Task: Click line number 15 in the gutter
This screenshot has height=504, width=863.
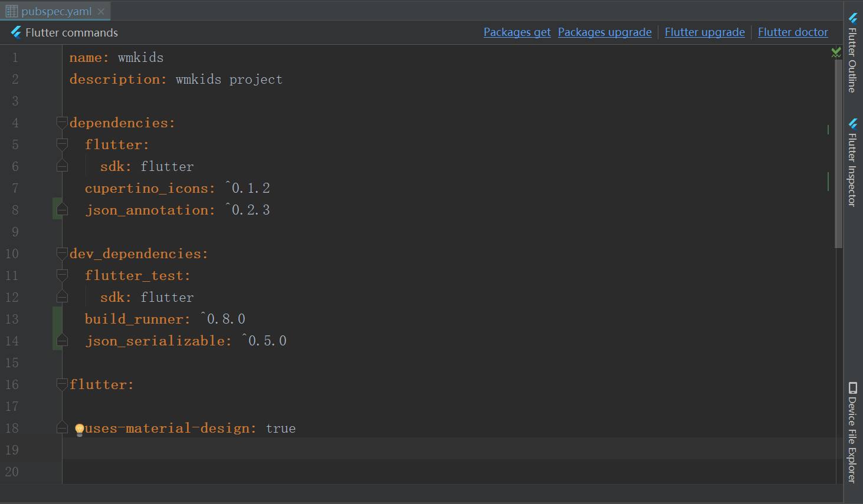Action: 12,363
